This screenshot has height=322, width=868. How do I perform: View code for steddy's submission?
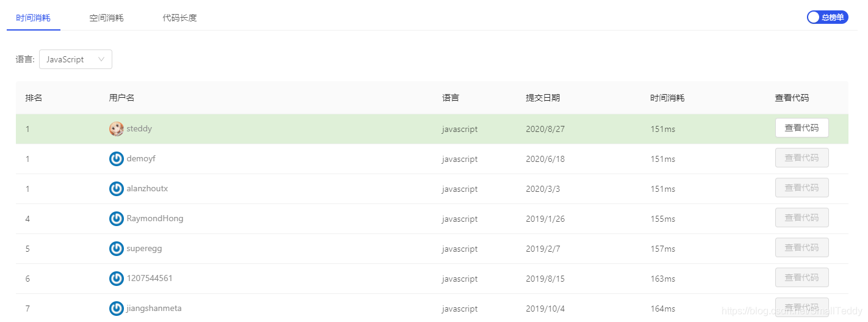801,128
